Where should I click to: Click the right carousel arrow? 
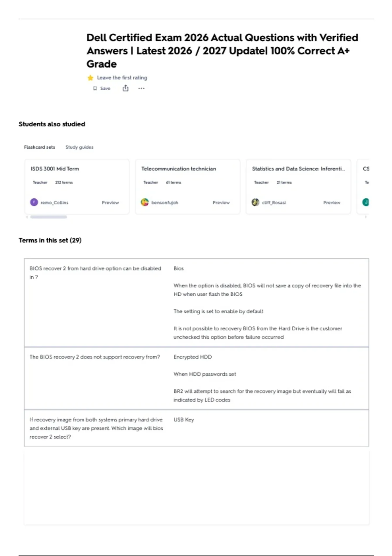366,217
